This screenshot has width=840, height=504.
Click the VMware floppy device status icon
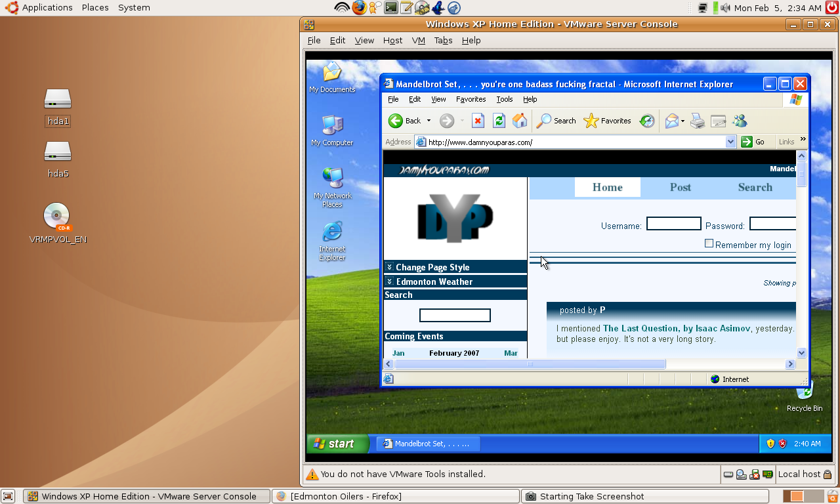pos(755,474)
